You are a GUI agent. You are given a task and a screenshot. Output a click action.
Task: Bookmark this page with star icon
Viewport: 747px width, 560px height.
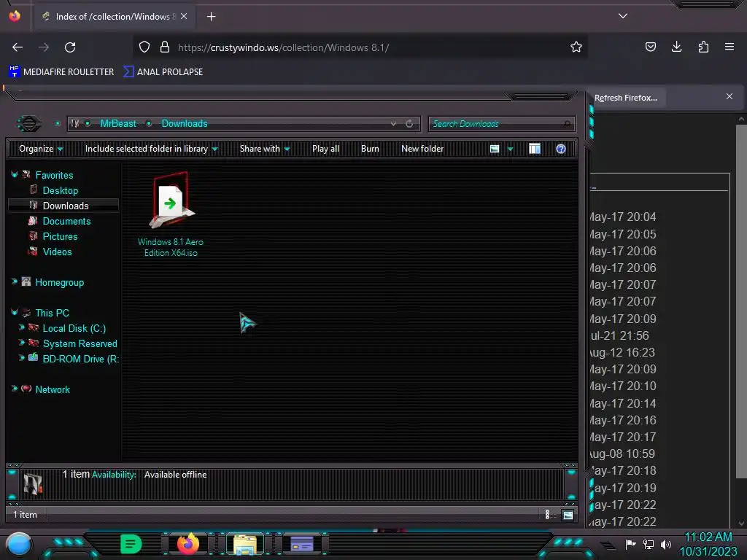[576, 47]
